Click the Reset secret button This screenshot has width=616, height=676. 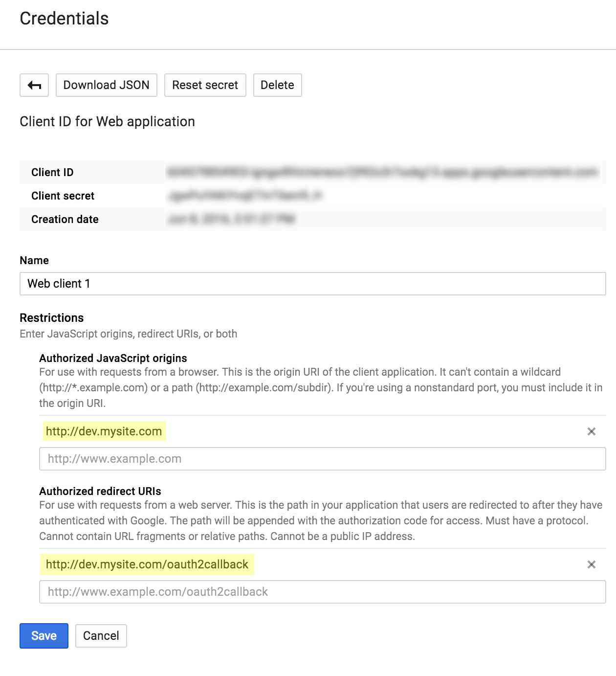tap(205, 85)
